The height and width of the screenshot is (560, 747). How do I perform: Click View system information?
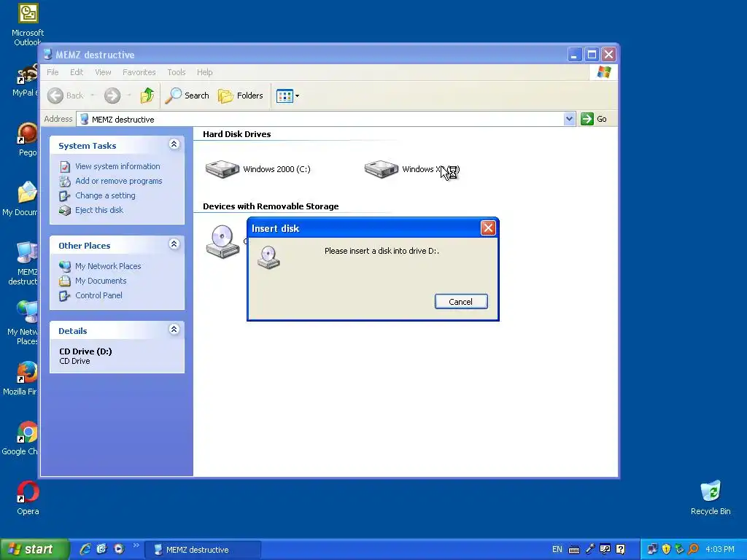coord(117,166)
